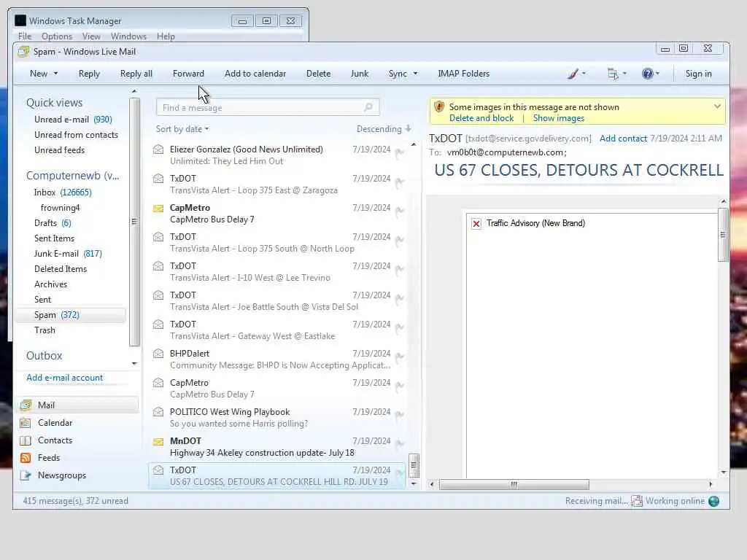Select the Junk E-mail folder
The width and height of the screenshot is (747, 560).
(x=68, y=254)
